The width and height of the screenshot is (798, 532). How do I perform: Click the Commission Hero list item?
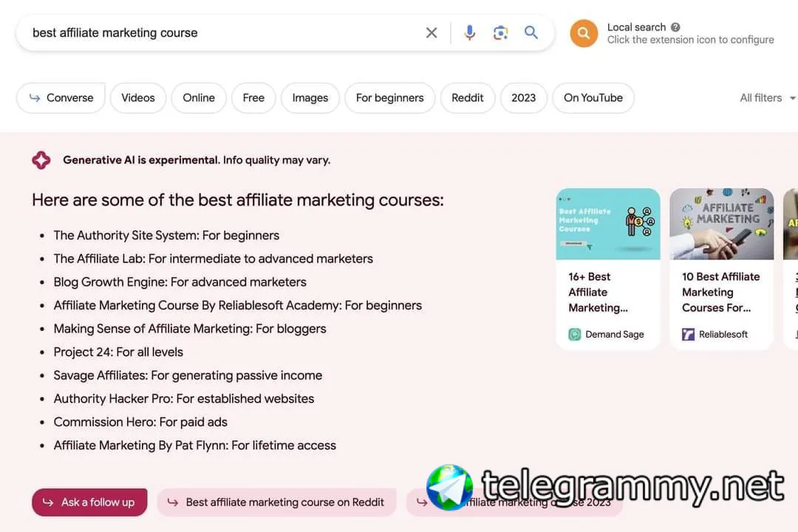[140, 422]
